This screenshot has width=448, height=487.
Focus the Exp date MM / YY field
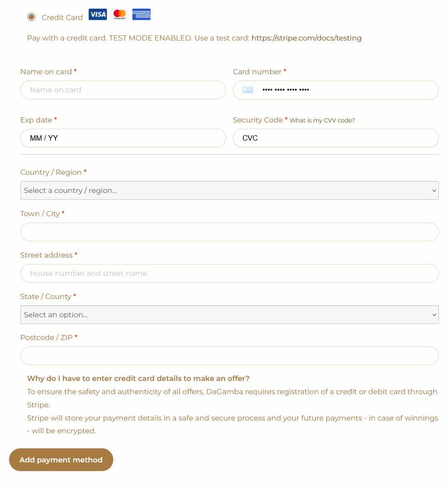click(123, 138)
